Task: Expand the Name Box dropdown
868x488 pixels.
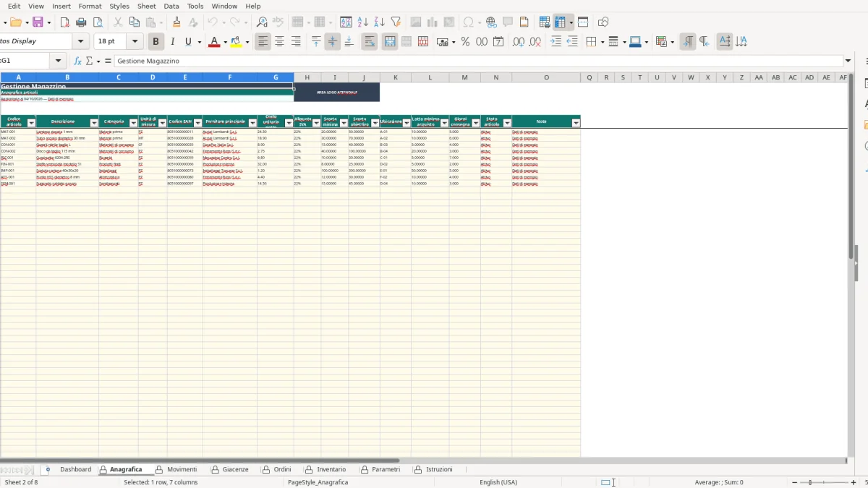Action: [59, 61]
